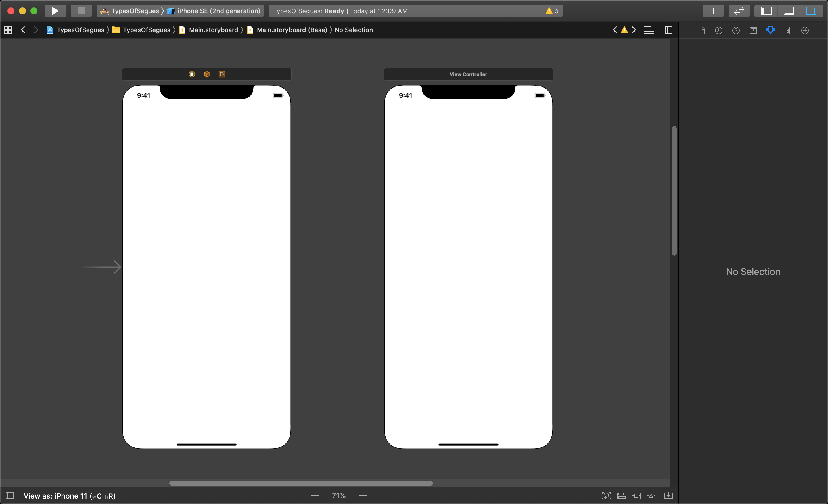The width and height of the screenshot is (828, 504).
Task: Open the Main.storyboard (Base) breadcrumb
Action: (287, 30)
